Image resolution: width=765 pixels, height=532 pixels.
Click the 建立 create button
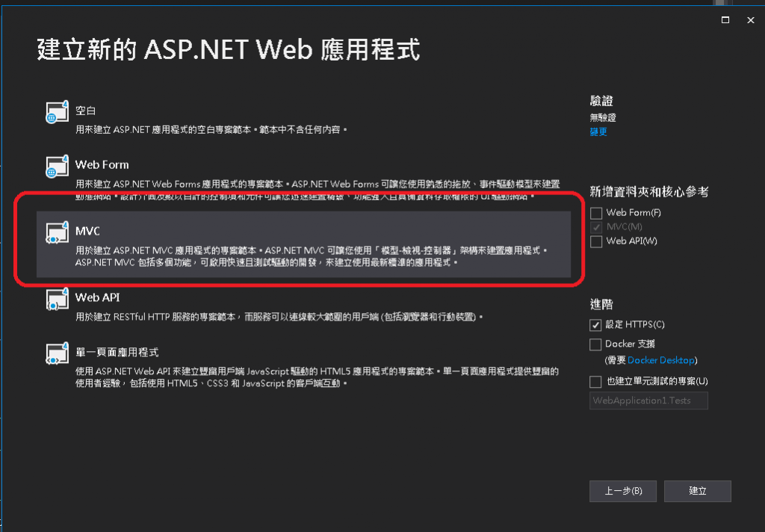(698, 491)
